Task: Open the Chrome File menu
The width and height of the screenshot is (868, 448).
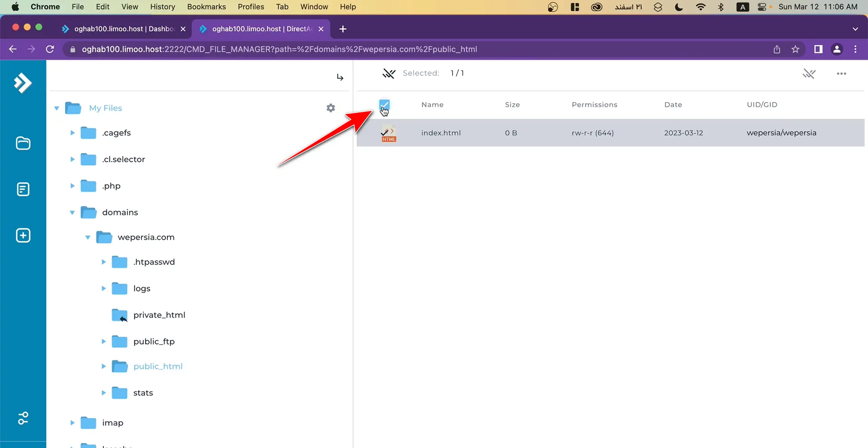Action: (x=78, y=7)
